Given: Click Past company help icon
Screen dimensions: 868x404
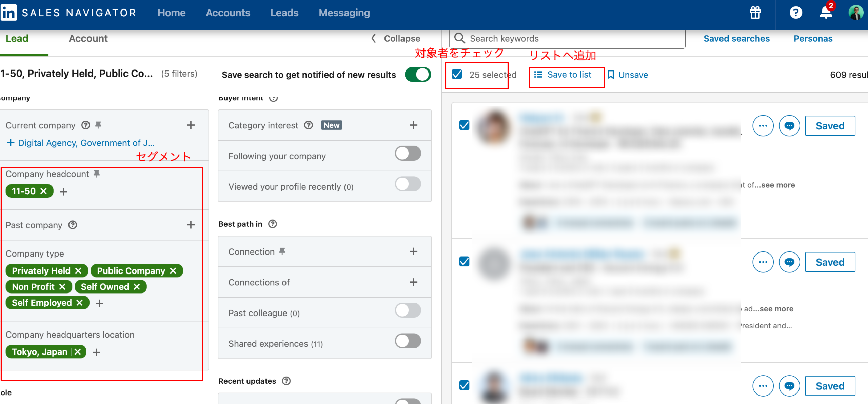Looking at the screenshot, I should 73,225.
